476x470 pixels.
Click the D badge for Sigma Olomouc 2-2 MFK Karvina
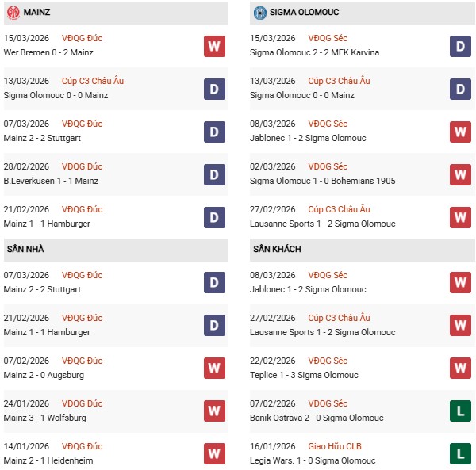460,46
